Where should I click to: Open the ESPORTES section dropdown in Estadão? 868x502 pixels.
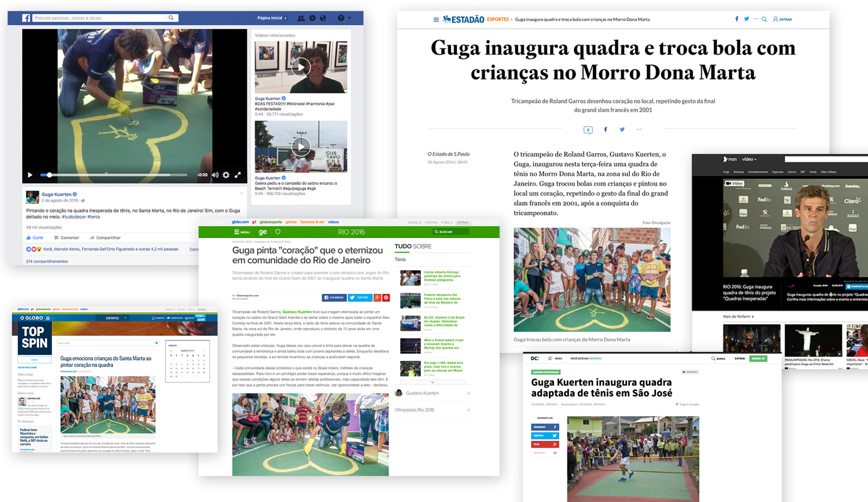click(499, 19)
